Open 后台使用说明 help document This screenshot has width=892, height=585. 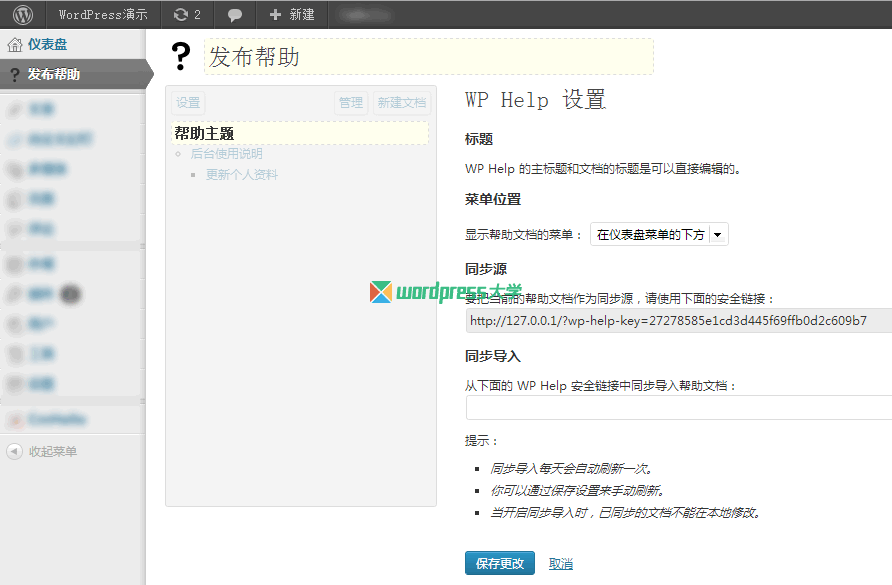(x=226, y=154)
